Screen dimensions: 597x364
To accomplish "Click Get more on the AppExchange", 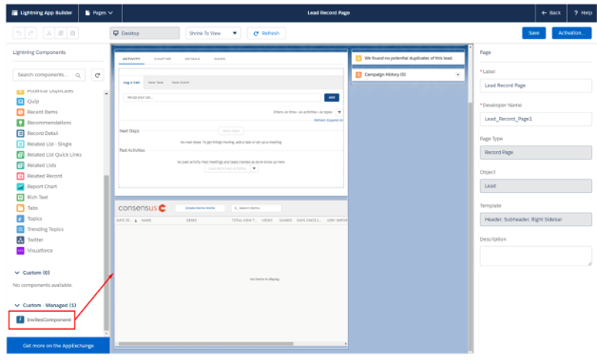I will [x=58, y=346].
